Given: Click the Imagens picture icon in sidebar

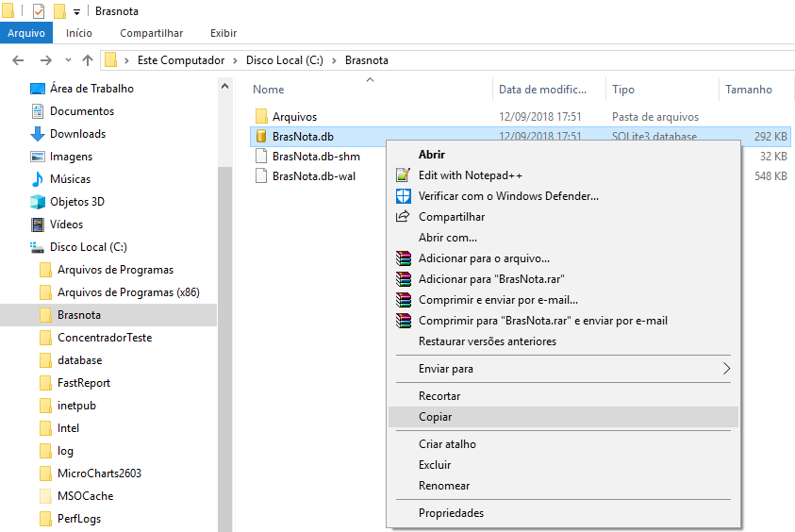Looking at the screenshot, I should tap(38, 157).
